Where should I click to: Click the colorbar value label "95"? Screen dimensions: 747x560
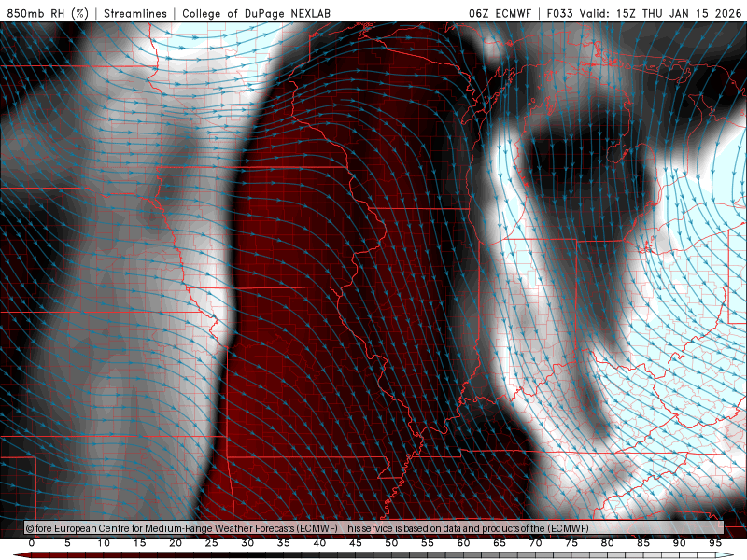(x=715, y=543)
